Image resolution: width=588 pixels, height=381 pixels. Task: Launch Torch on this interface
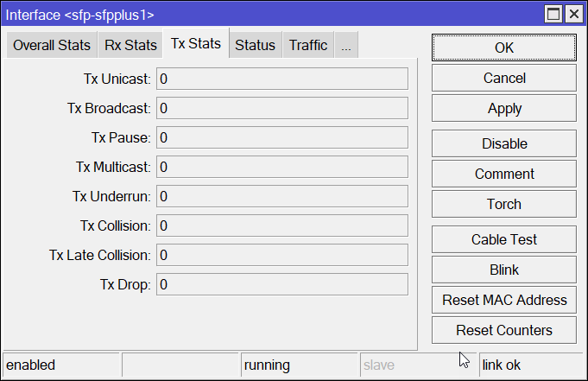coord(504,204)
